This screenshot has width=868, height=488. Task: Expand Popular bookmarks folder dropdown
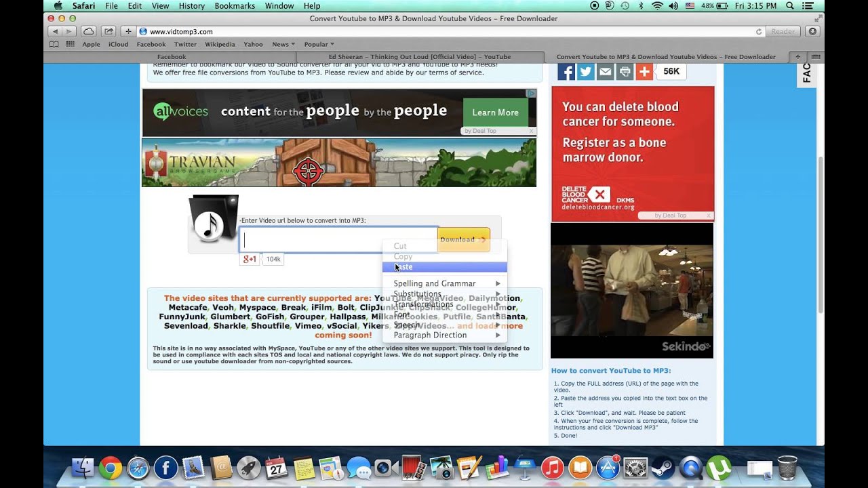tap(319, 44)
